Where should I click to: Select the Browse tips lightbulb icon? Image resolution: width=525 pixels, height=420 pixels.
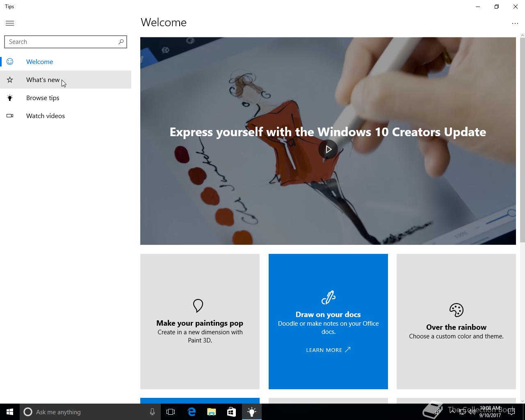(x=10, y=98)
